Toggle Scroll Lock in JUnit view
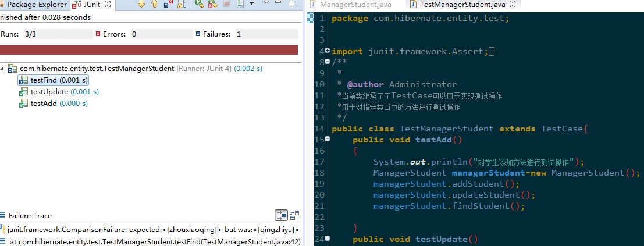This screenshot has width=644, height=246. (182, 5)
